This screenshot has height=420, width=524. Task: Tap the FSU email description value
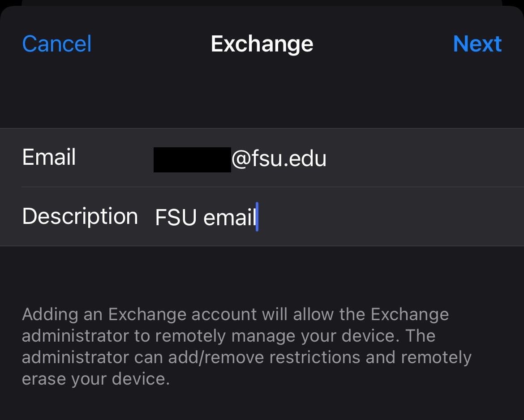click(205, 217)
